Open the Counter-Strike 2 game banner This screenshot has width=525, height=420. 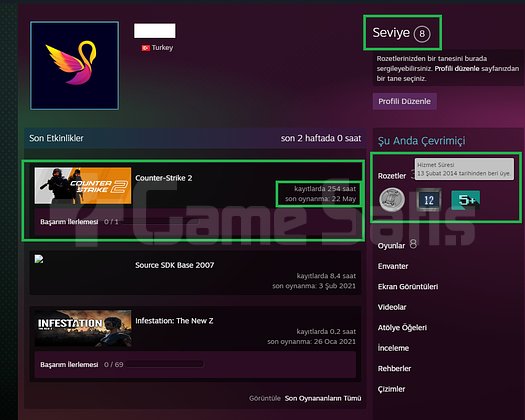coord(83,186)
